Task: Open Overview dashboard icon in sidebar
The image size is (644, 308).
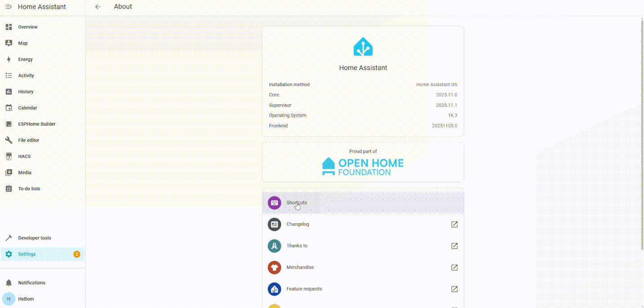Action: [x=9, y=27]
